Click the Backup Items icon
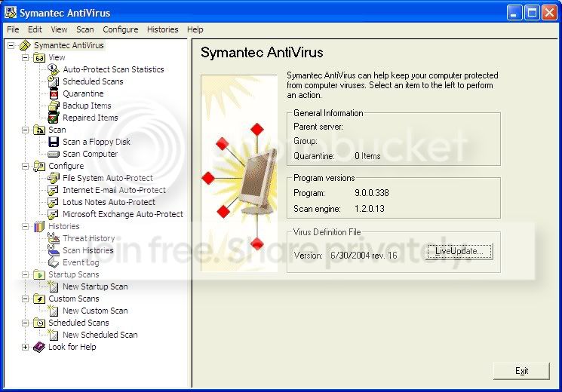 pos(54,106)
